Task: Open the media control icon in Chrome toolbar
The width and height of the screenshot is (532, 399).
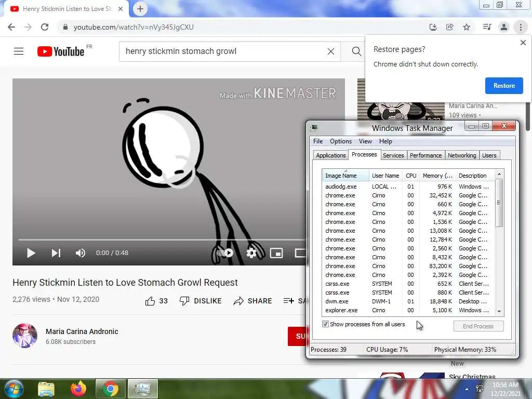Action: coord(487,27)
